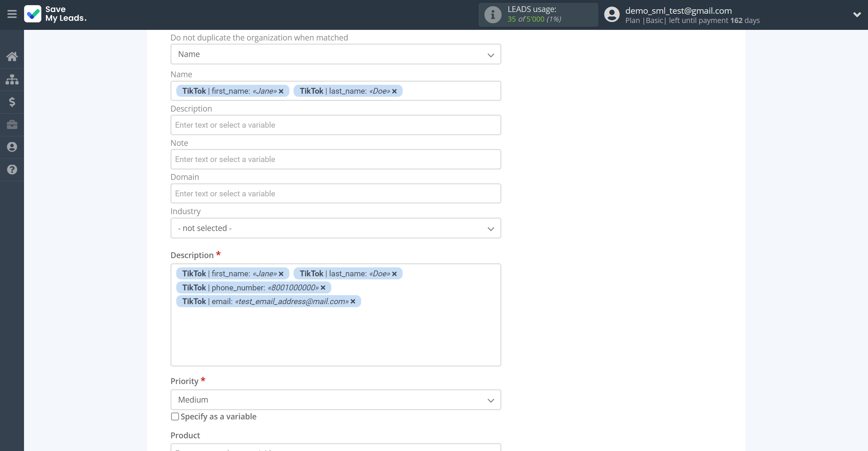The height and width of the screenshot is (451, 868).
Task: Click the Plan Basic payment days text
Action: pyautogui.click(x=692, y=21)
